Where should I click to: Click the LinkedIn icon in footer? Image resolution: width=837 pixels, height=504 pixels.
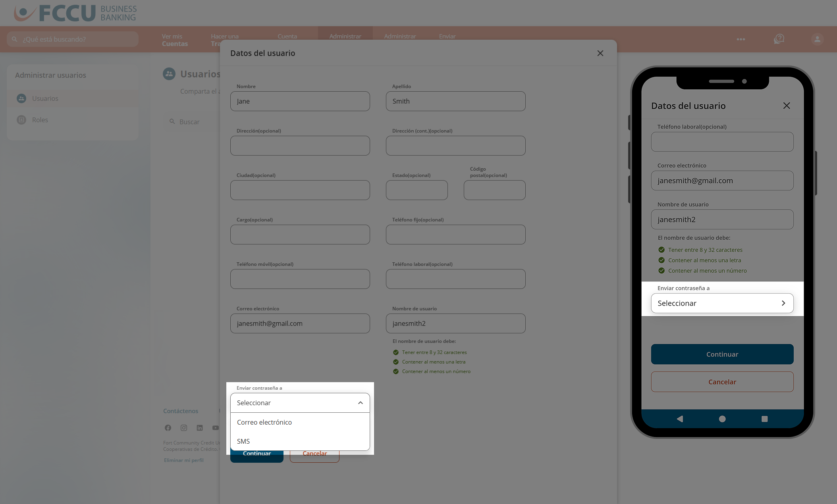[x=200, y=428]
